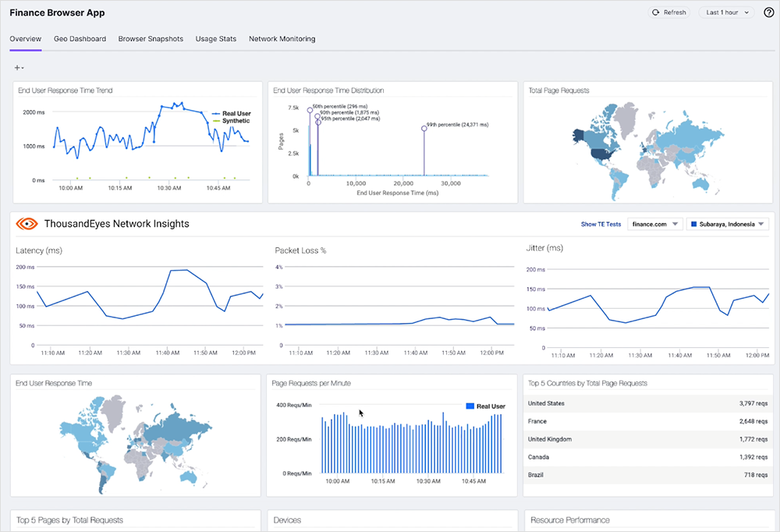The image size is (780, 532).
Task: Click the help question mark icon
Action: pyautogui.click(x=768, y=12)
